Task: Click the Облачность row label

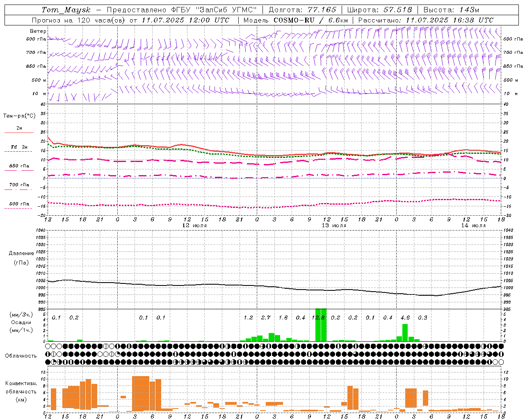Action: 21,356
